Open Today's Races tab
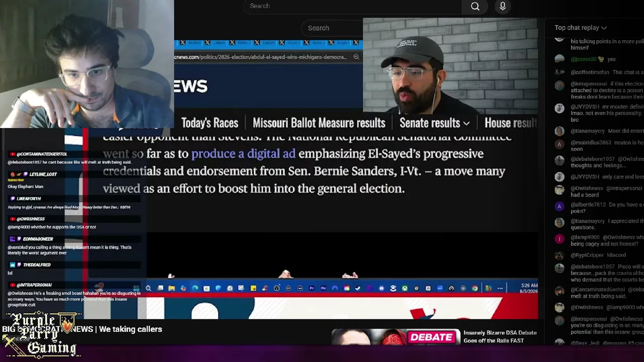This screenshot has width=644, height=362. [x=210, y=123]
